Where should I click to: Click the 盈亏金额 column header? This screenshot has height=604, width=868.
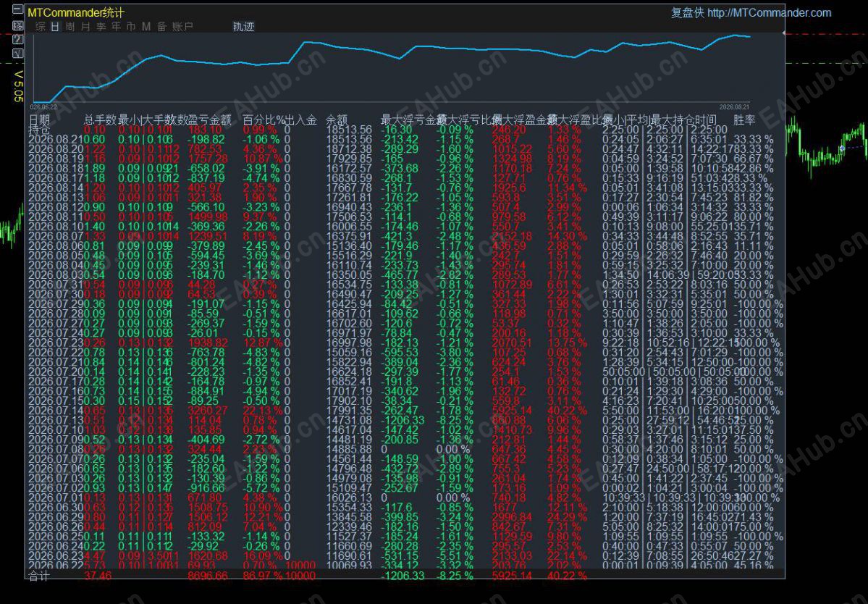tap(209, 120)
